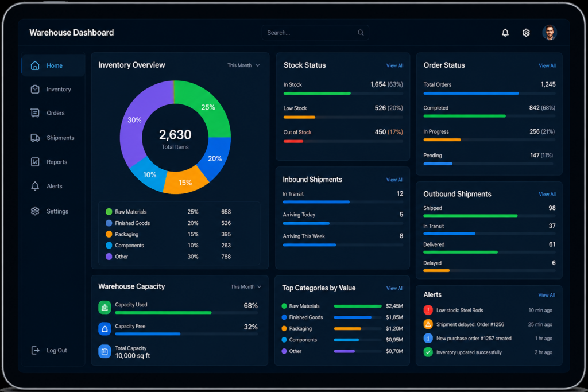The height and width of the screenshot is (392, 588).
Task: Click the red Low stock alert icon
Action: point(428,310)
